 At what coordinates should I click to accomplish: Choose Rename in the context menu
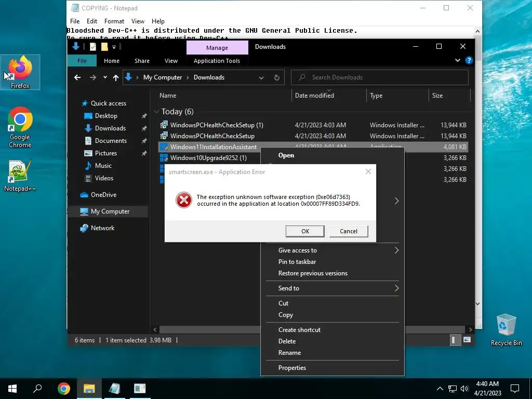[332, 353]
